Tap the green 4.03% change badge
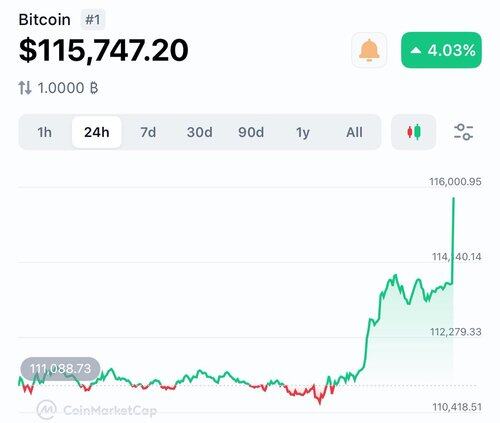The width and height of the screenshot is (500, 423). (441, 50)
